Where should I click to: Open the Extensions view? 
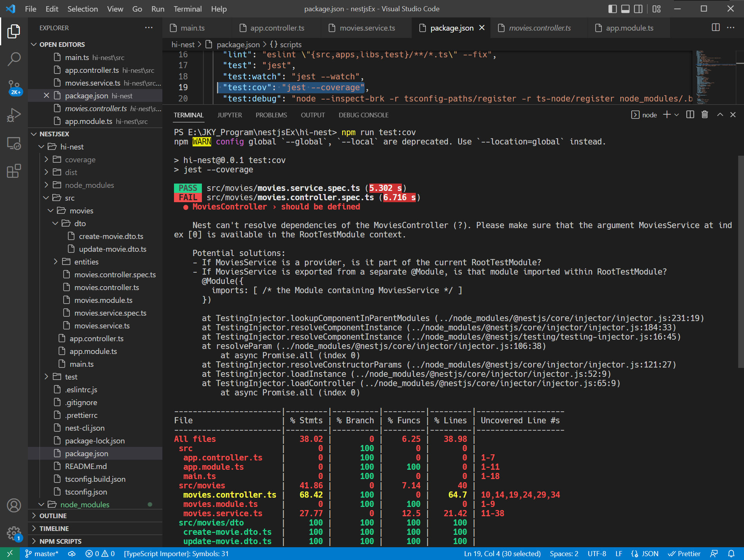click(14, 171)
